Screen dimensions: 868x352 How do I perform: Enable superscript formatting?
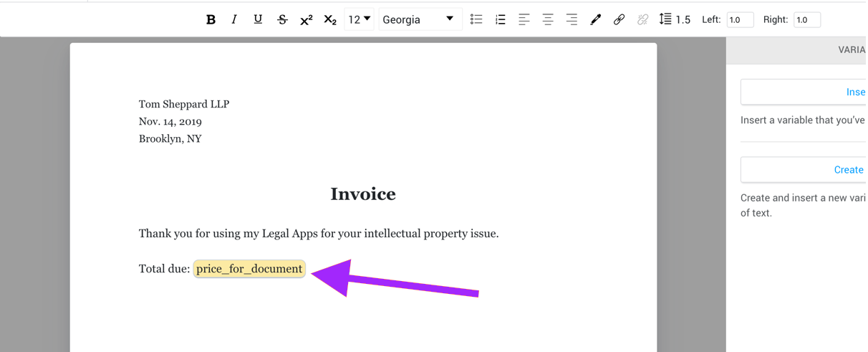(306, 20)
